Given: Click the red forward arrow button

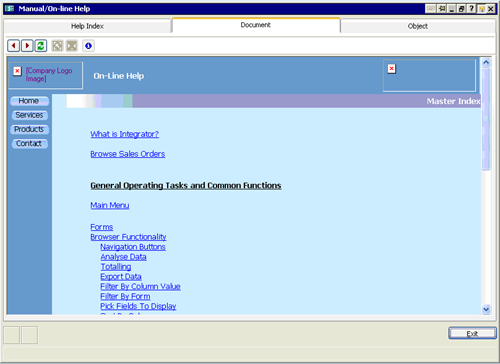Looking at the screenshot, I should pos(27,46).
